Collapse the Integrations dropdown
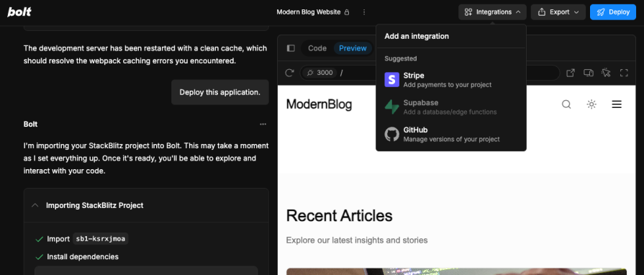 [x=492, y=12]
